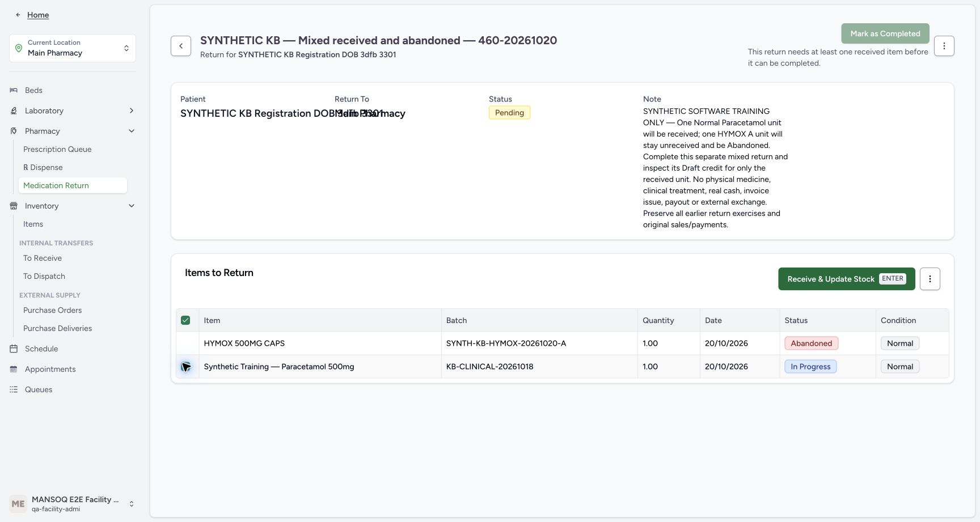Collapse the Inventory section chevron
Image resolution: width=980 pixels, height=522 pixels.
coord(132,206)
